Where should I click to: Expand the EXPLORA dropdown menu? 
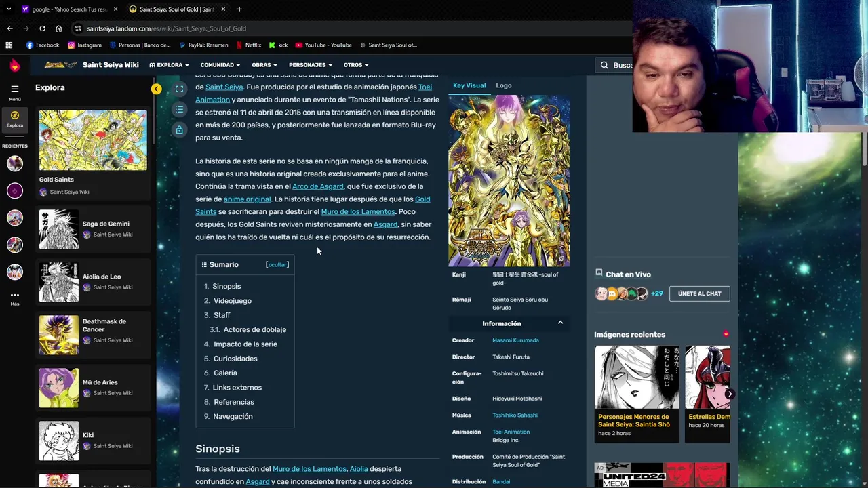[169, 65]
